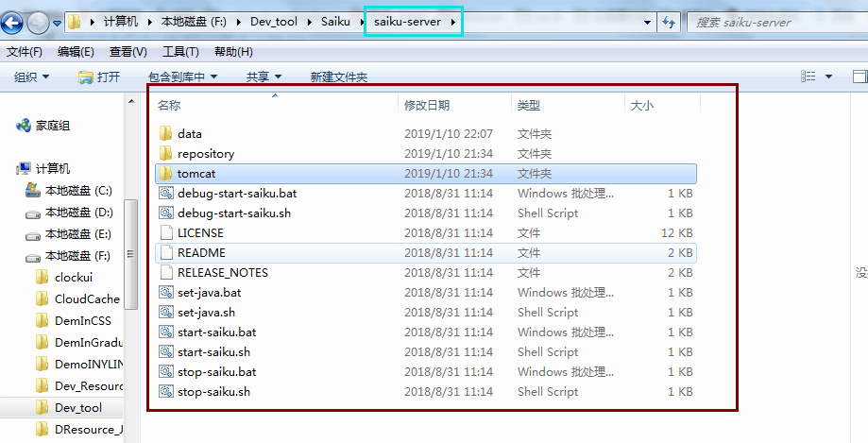868x443 pixels.
Task: Select the tomcat folder icon
Action: 165,173
